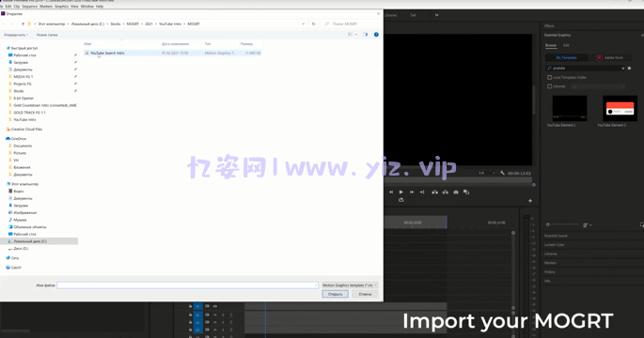The width and height of the screenshot is (644, 338).
Task: Open the Graphics menu
Action: 62,7
